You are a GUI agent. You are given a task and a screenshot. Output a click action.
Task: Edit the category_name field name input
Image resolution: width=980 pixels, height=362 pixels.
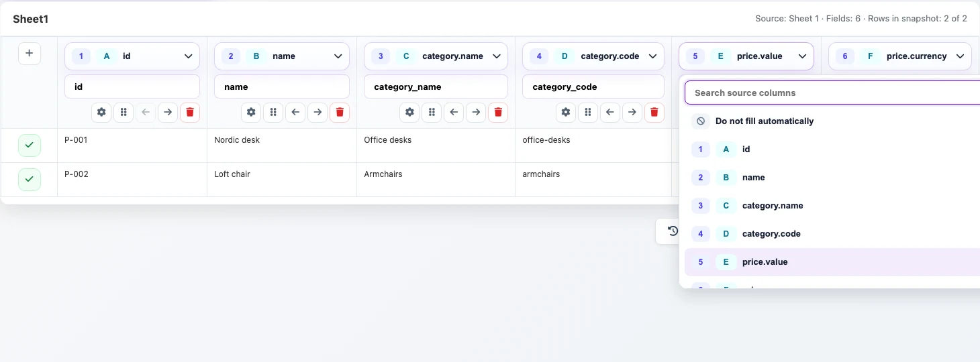click(436, 86)
